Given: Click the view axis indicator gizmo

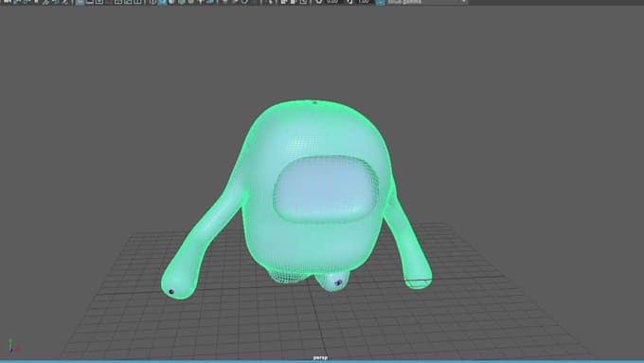Looking at the screenshot, I should tap(13, 347).
